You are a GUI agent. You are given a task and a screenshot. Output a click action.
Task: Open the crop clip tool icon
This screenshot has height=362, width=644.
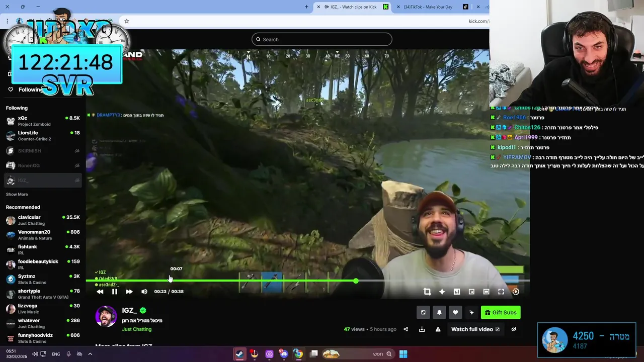click(x=427, y=292)
